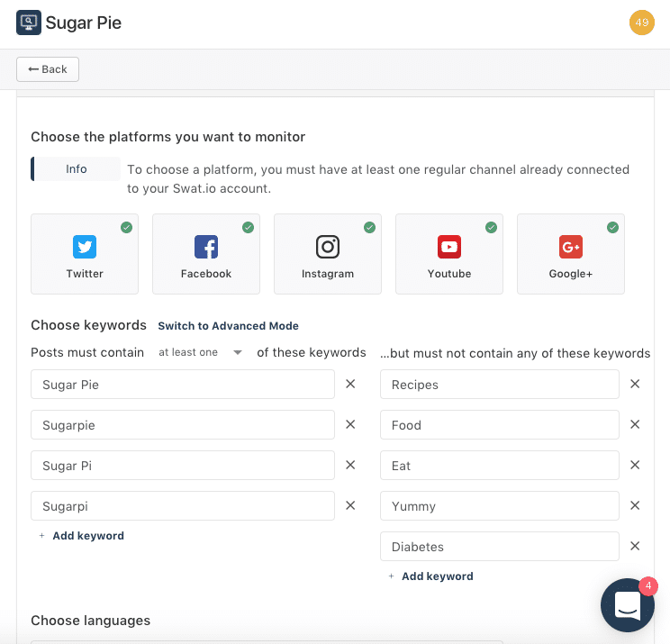Choose the Youtube platform icon
Image resolution: width=670 pixels, height=644 pixels.
[449, 247]
